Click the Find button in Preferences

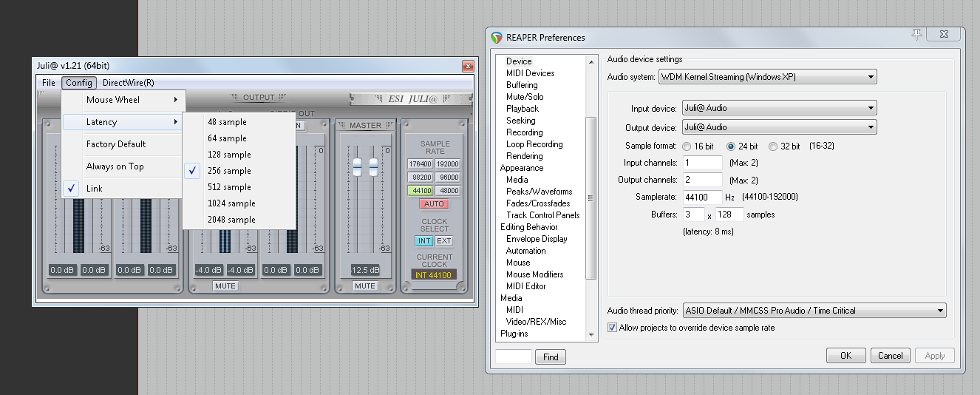tap(551, 357)
